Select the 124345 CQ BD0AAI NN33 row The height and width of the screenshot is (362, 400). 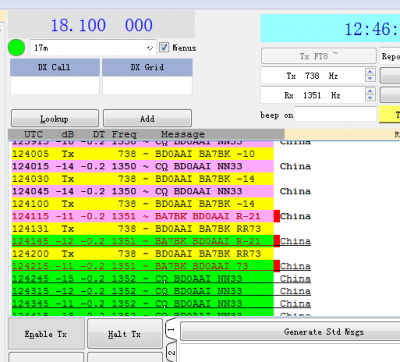click(x=143, y=304)
